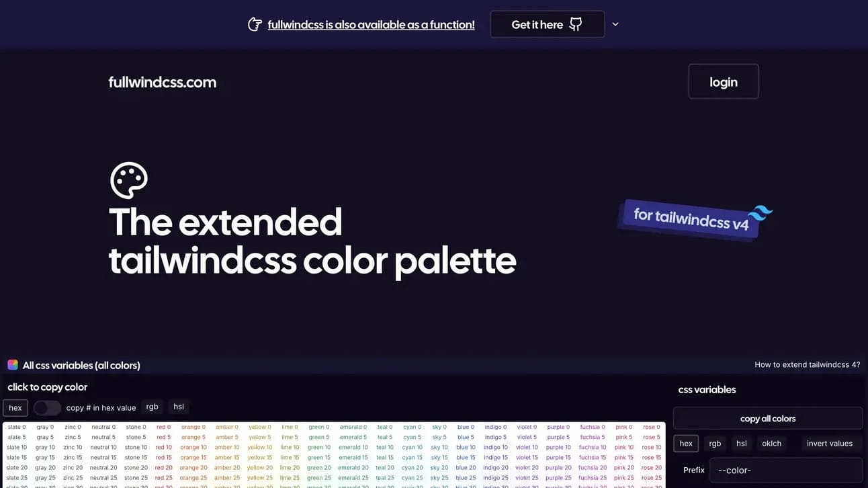This screenshot has height=488, width=868.
Task: Select rgb format under click to copy color
Action: (x=153, y=407)
